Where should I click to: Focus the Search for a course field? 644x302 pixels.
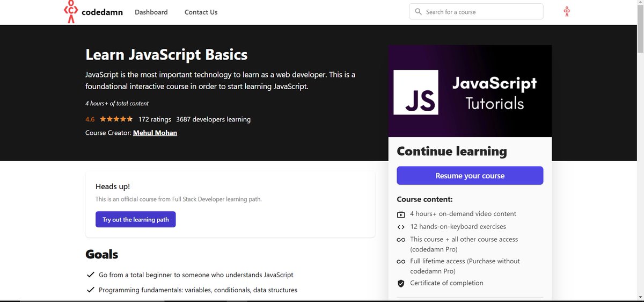(476, 12)
